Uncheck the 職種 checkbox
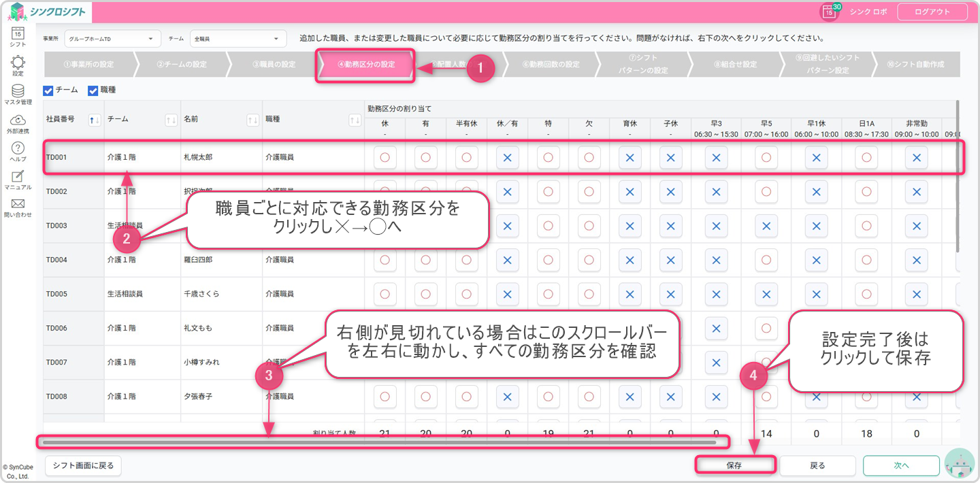The height and width of the screenshot is (483, 980). point(93,90)
